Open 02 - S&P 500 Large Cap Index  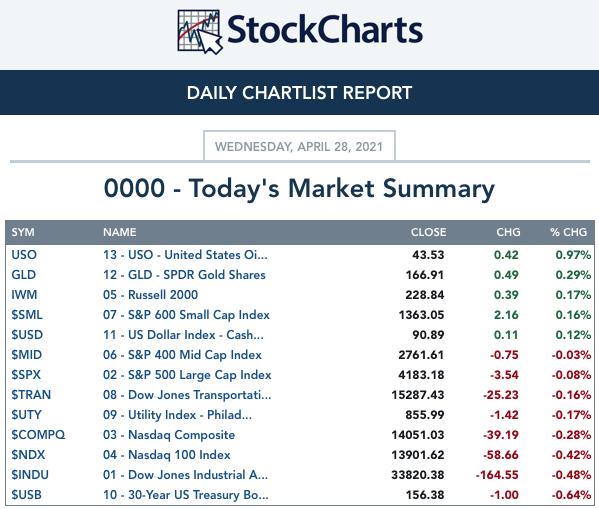coord(187,375)
